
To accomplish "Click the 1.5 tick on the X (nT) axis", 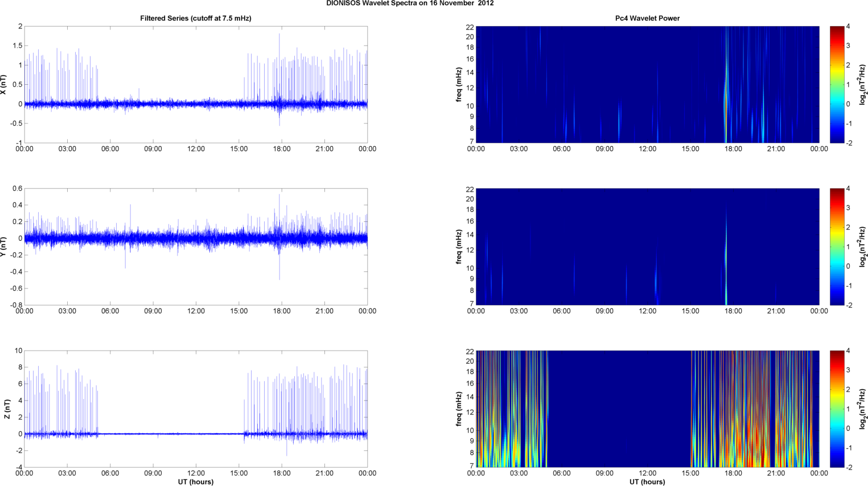I will (17, 46).
